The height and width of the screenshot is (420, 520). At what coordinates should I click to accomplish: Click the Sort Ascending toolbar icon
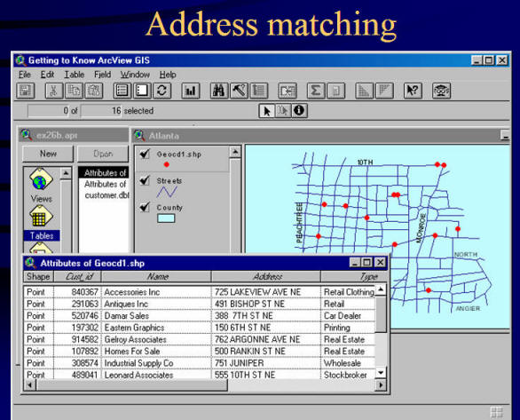pos(364,91)
